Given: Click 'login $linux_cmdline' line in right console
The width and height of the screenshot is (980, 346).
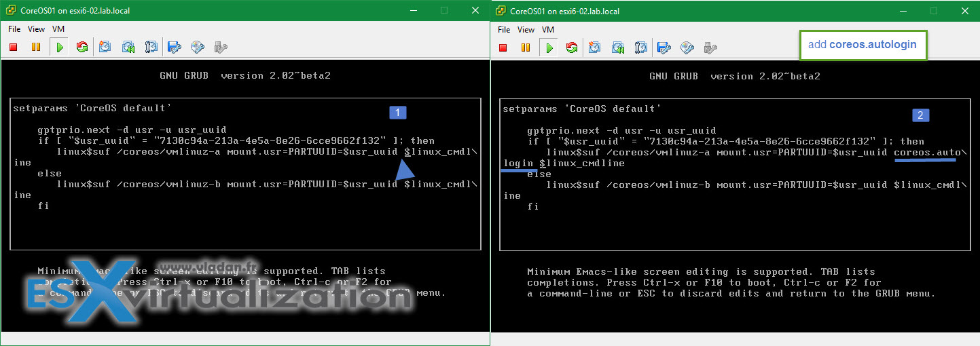Looking at the screenshot, I should (x=564, y=163).
